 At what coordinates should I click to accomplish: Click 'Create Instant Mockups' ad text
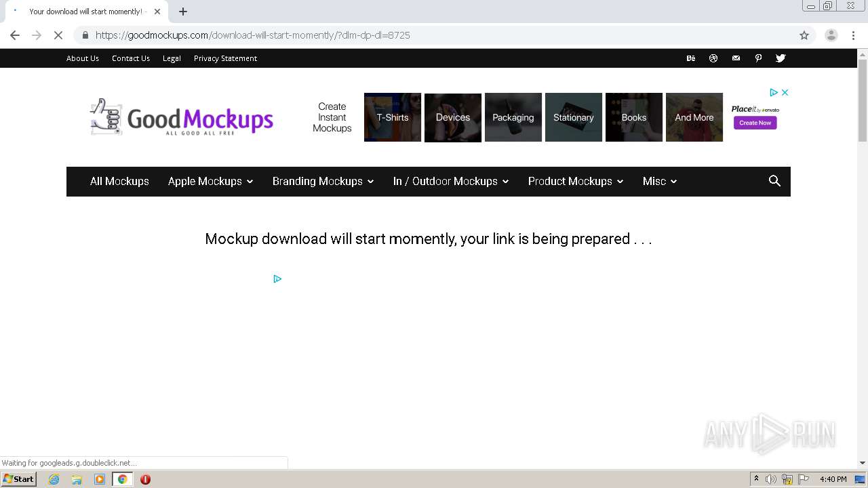[332, 117]
